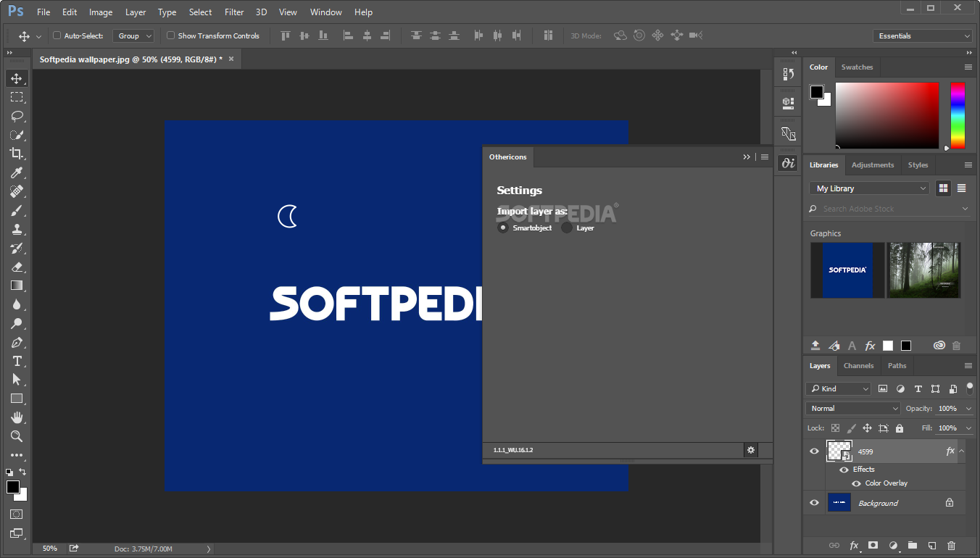
Task: Select the Lasso tool
Action: pyautogui.click(x=16, y=116)
